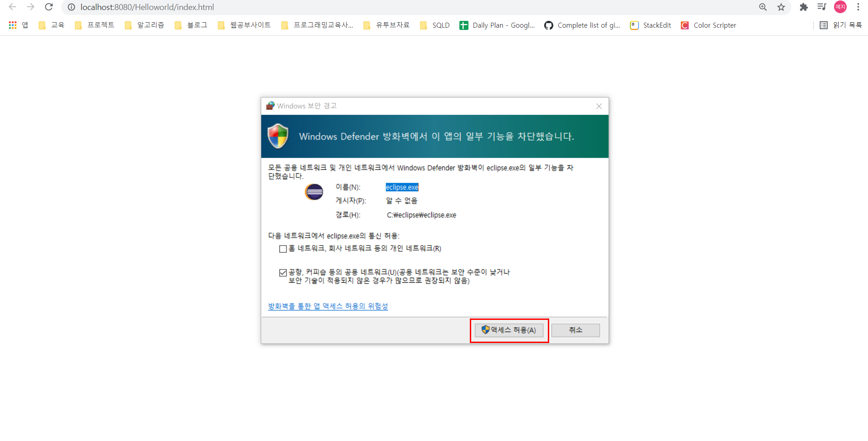Open the extensions puzzle icon
Image resolution: width=868 pixels, height=441 pixels.
coord(804,7)
